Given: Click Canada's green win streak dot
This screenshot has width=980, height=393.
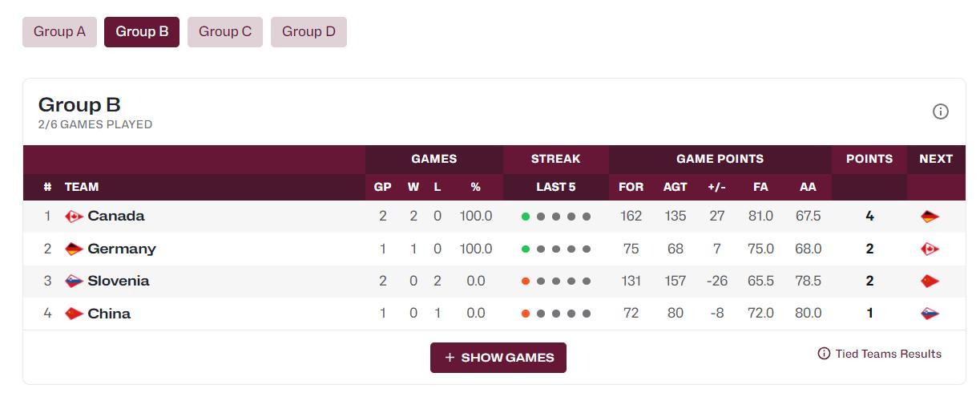Looking at the screenshot, I should (x=526, y=217).
